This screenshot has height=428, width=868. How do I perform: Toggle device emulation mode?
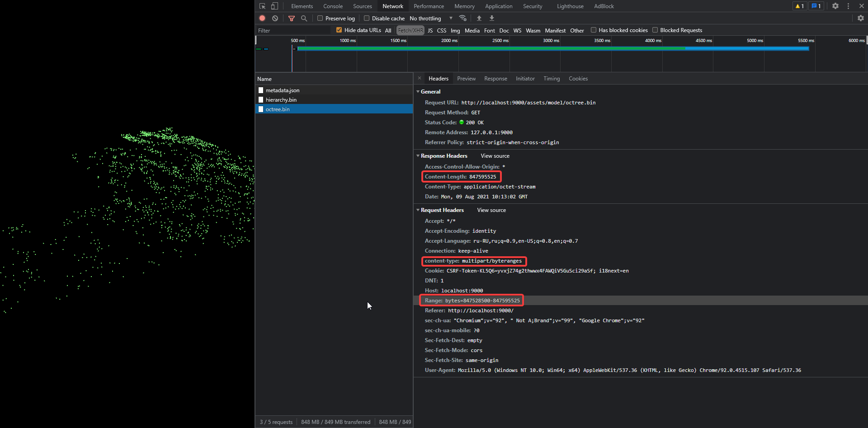click(x=274, y=6)
